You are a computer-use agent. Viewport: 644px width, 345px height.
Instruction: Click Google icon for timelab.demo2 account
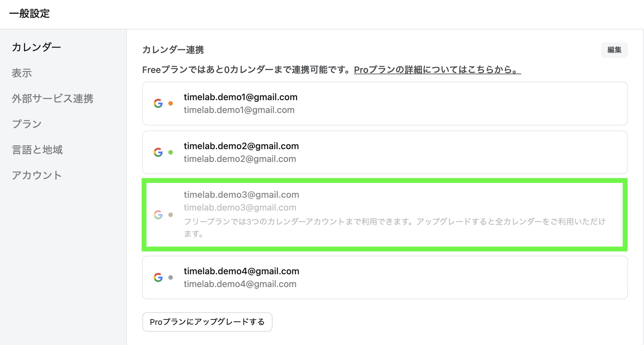click(x=158, y=152)
